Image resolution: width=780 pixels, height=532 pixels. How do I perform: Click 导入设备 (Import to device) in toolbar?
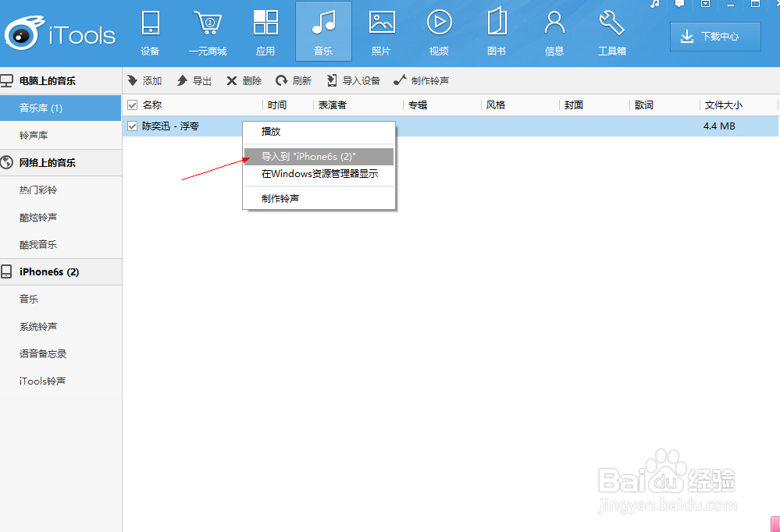pyautogui.click(x=354, y=80)
